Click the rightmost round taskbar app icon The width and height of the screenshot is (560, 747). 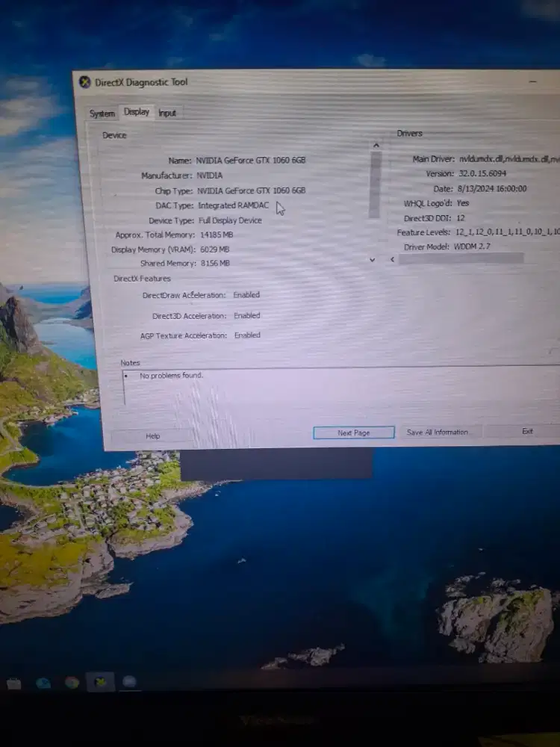click(129, 681)
